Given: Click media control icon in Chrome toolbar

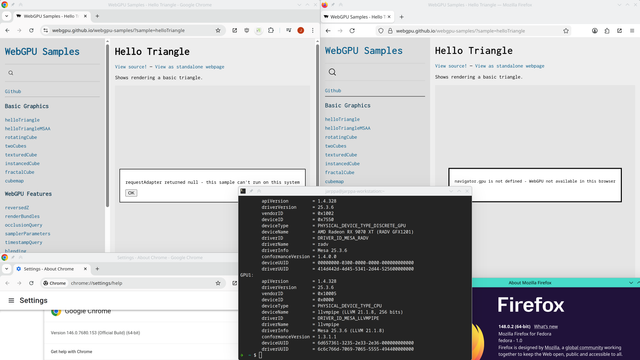Looking at the screenshot, I should (289, 30).
